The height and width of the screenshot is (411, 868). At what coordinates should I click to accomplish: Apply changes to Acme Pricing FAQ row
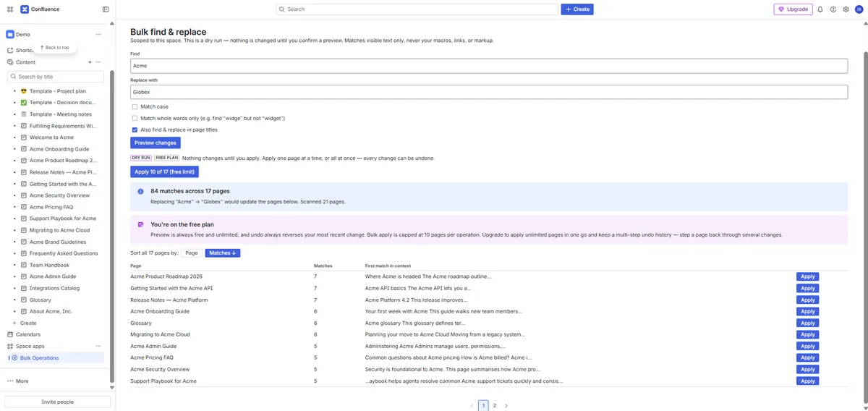[x=808, y=357]
